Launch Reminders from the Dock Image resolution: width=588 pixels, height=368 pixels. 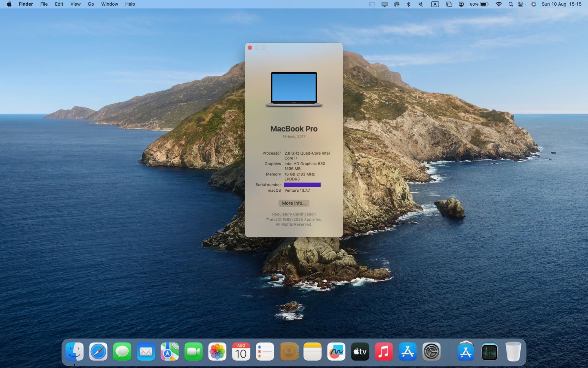[265, 352]
